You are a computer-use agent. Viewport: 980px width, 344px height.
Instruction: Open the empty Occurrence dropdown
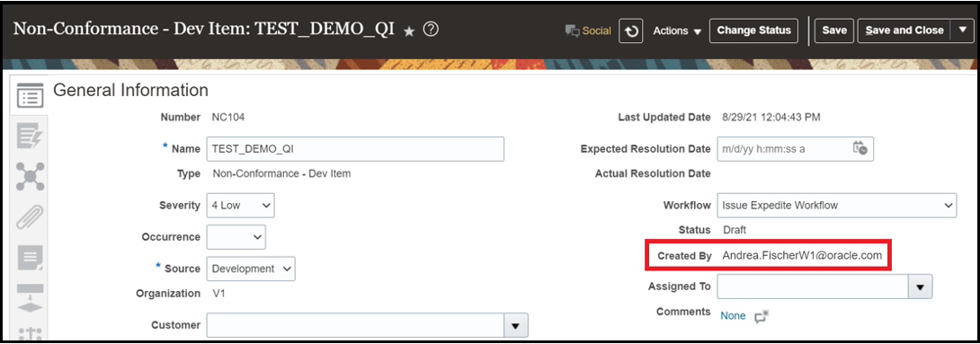pos(236,236)
